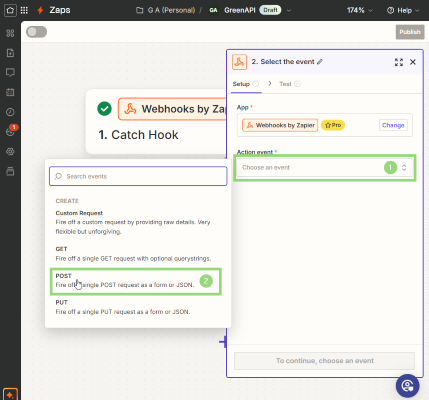Click the AI sparkle icon at bottom left
This screenshot has width=429, height=400.
[x=10, y=395]
